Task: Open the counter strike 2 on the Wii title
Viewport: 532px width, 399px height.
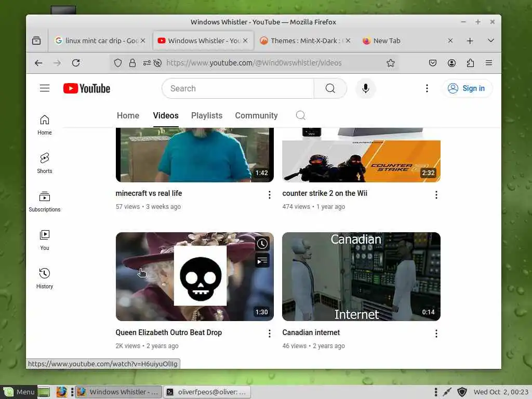Action: click(325, 193)
